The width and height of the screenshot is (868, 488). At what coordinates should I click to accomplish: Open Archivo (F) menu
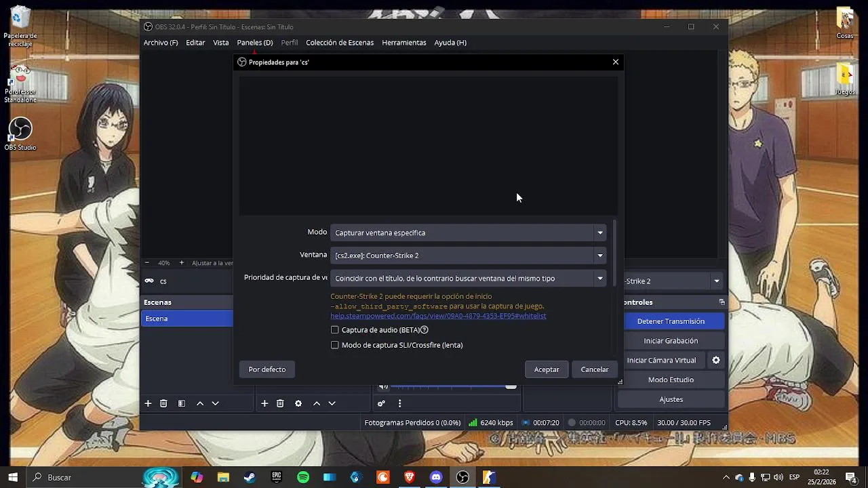[x=161, y=43]
